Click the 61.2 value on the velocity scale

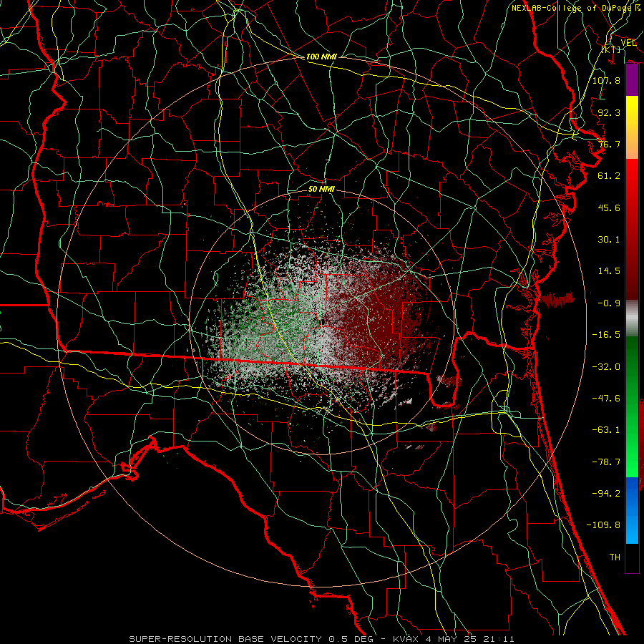pyautogui.click(x=609, y=176)
